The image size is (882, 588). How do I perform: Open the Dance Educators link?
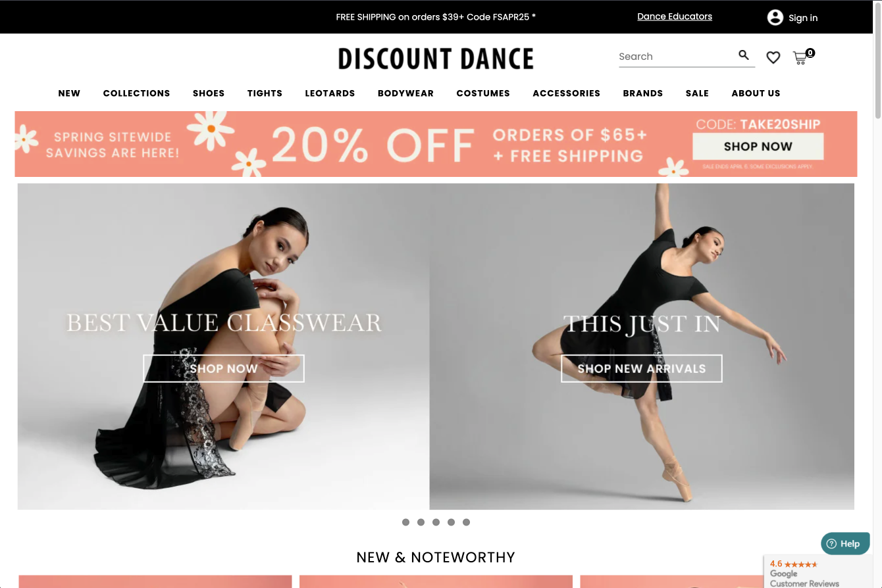tap(675, 16)
